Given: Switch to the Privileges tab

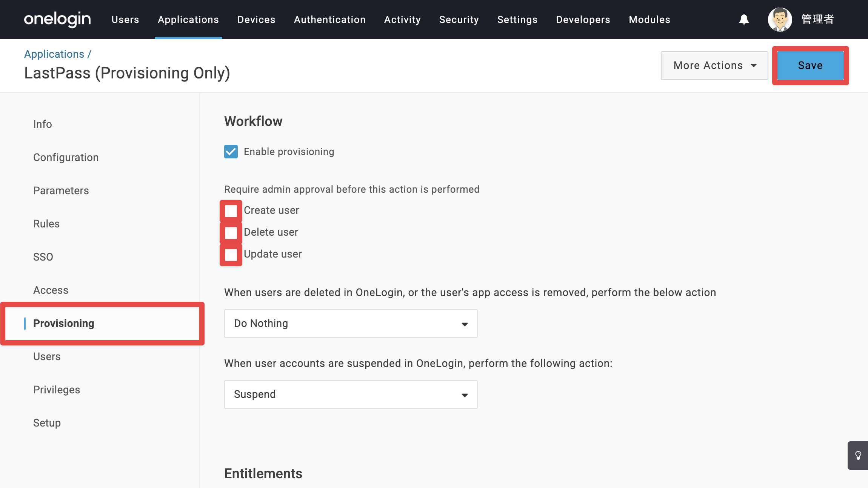Looking at the screenshot, I should pos(57,390).
